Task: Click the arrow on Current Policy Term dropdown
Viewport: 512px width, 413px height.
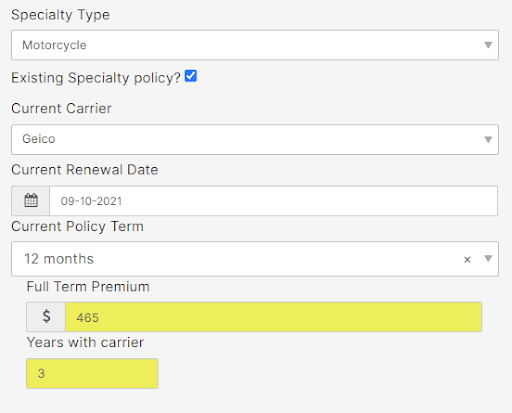Action: tap(488, 258)
